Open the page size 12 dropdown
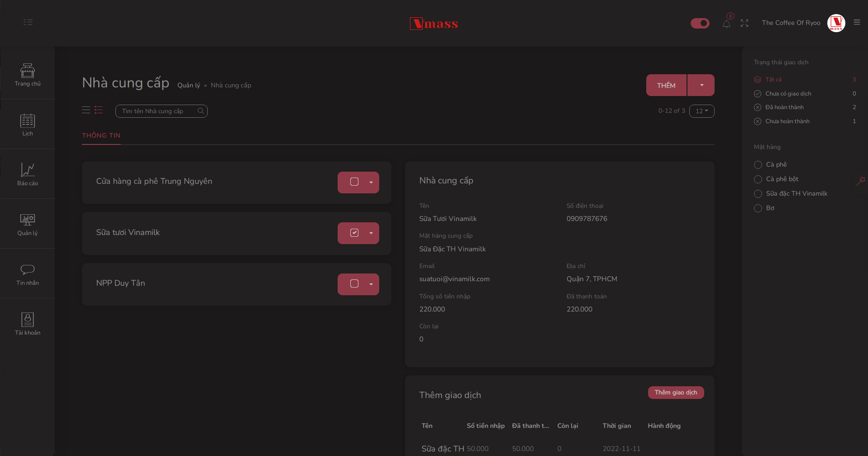 [x=701, y=111]
